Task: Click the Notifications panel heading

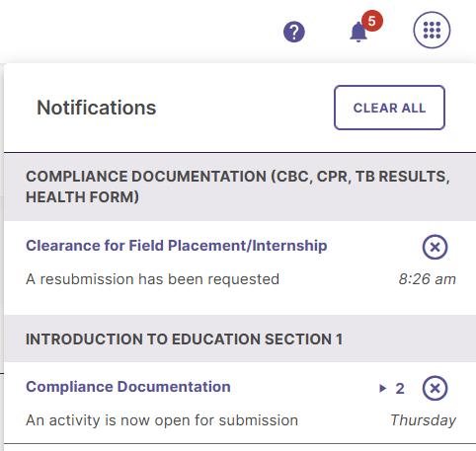Action: [97, 108]
